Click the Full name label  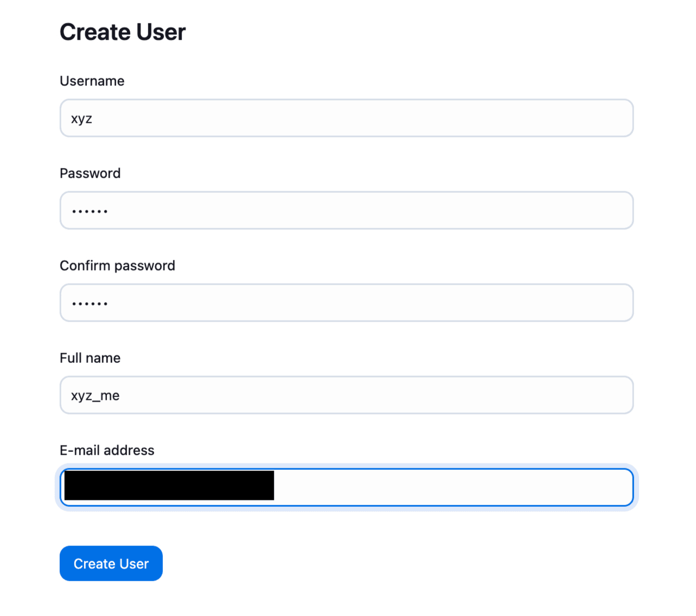click(90, 358)
